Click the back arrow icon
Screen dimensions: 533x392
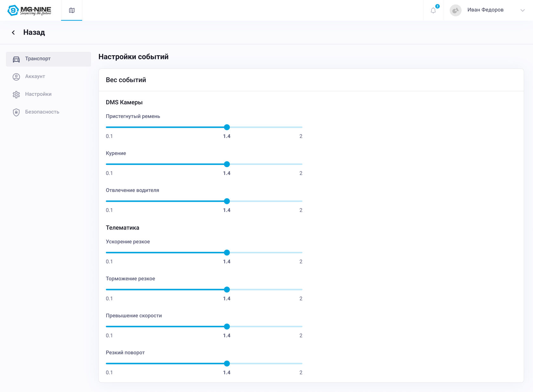tap(13, 32)
